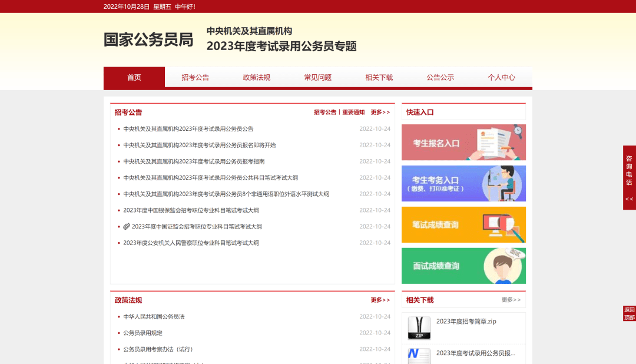Open 2023年度中国证监会招考职位专业科目笔试考试大纲
636x364 pixels.
click(197, 226)
